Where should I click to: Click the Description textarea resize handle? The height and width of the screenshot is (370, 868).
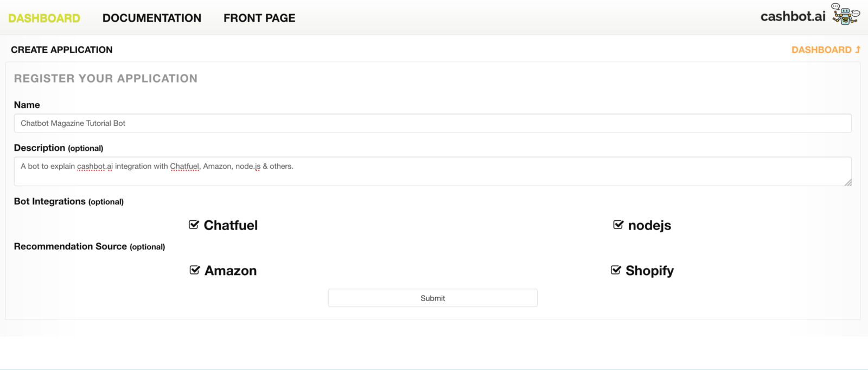[x=848, y=182]
